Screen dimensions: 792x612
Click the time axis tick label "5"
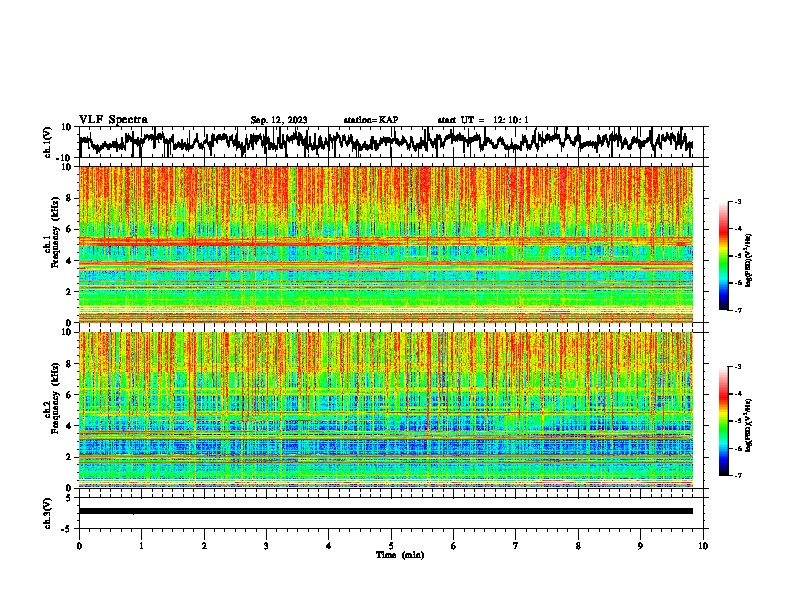[391, 546]
